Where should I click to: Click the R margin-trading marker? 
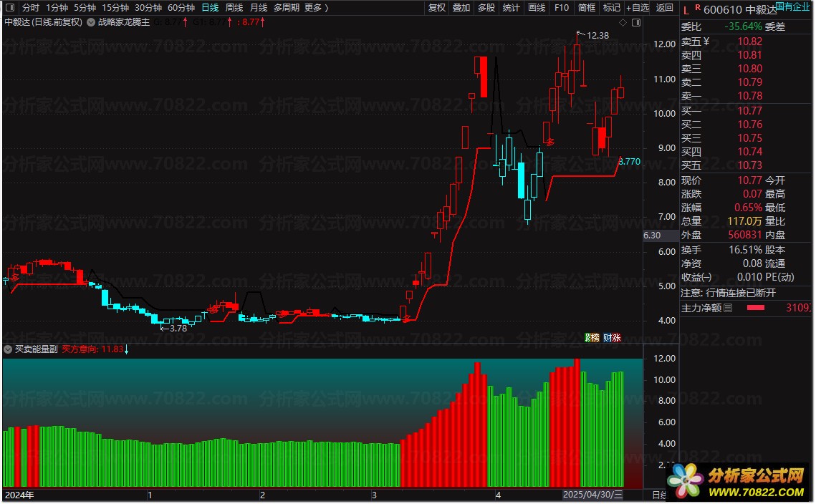coord(697,7)
